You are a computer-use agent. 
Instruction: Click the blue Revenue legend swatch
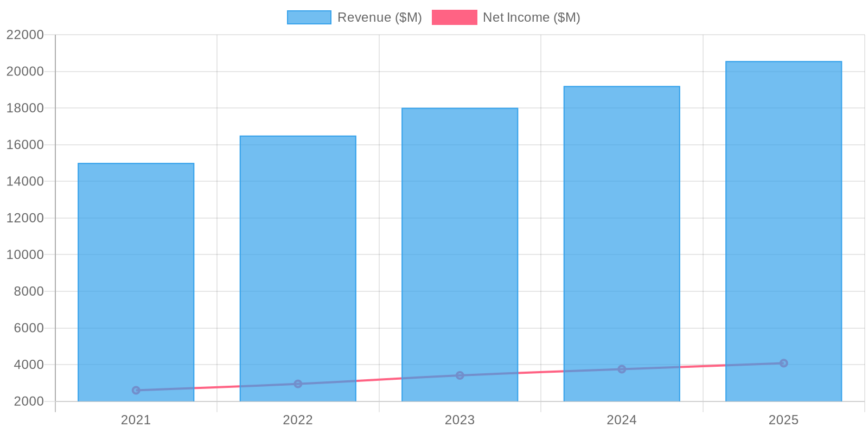pos(309,17)
